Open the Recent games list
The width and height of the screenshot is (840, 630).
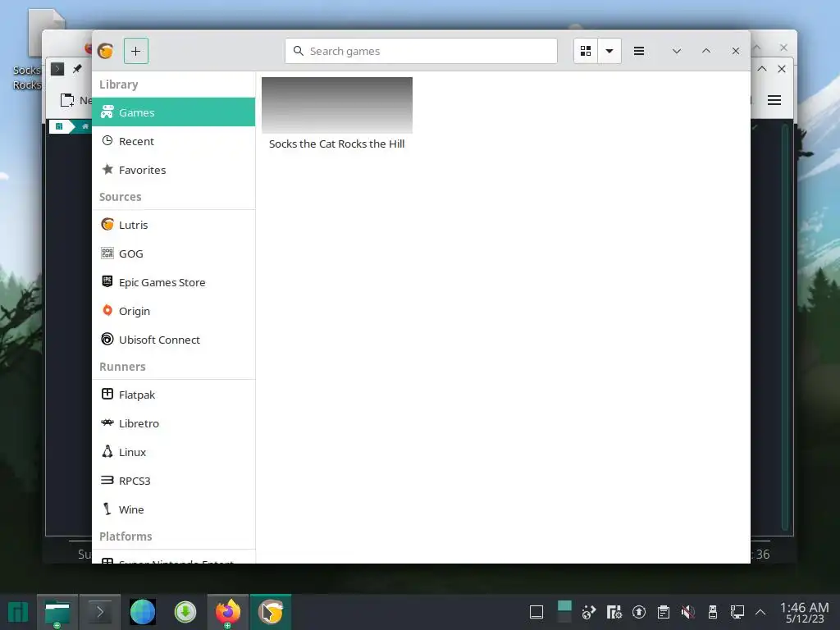(174, 141)
